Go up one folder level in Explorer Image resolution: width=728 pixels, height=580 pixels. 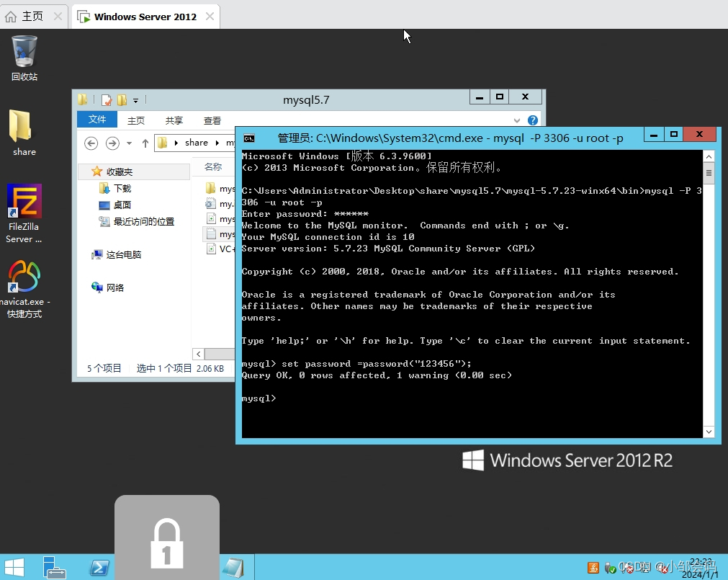tap(145, 143)
